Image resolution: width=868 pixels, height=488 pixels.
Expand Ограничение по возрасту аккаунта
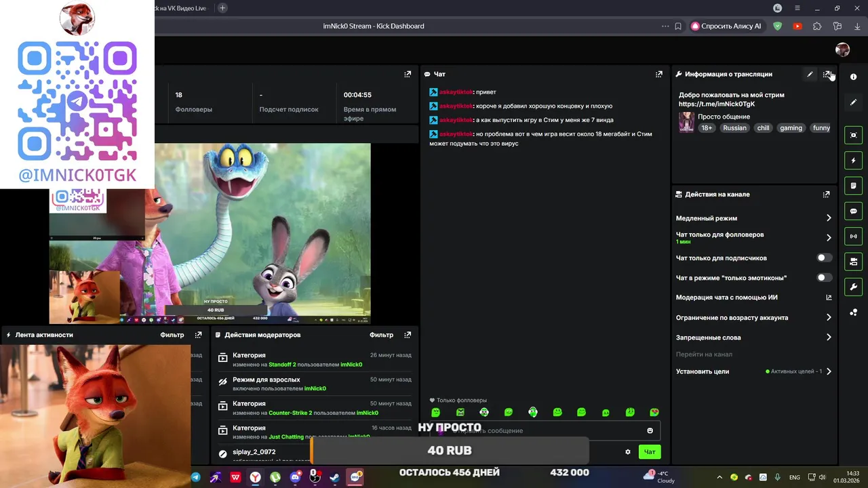click(x=753, y=317)
